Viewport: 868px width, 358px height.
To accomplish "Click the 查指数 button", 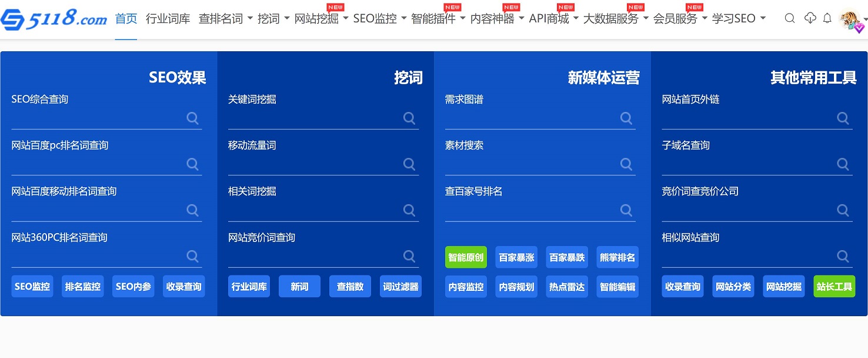I will (x=350, y=287).
